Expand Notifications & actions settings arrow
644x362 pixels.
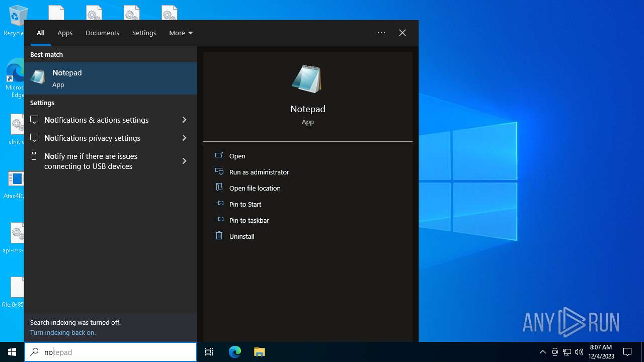click(x=184, y=120)
